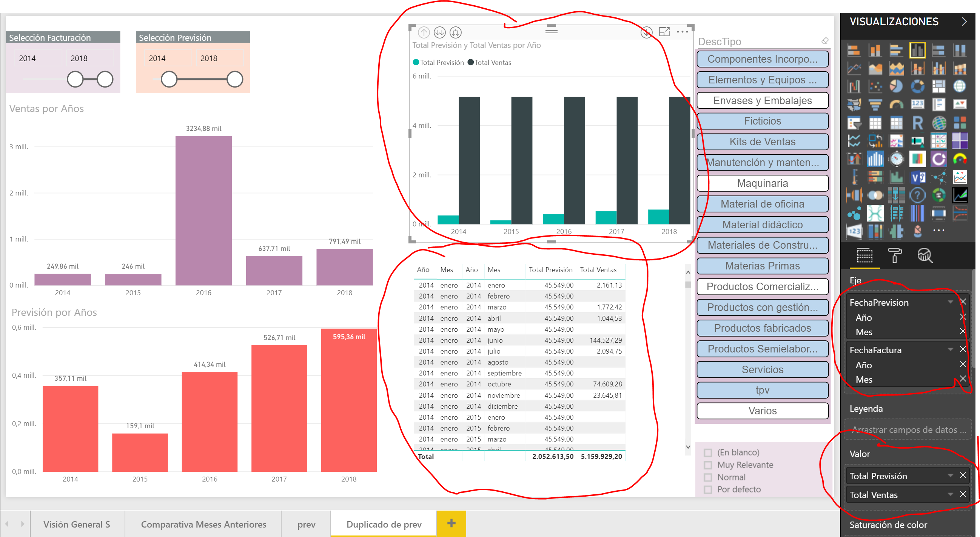The height and width of the screenshot is (537, 980).
Task: Open the FechaPrevision field dropdown
Action: pyautogui.click(x=950, y=302)
